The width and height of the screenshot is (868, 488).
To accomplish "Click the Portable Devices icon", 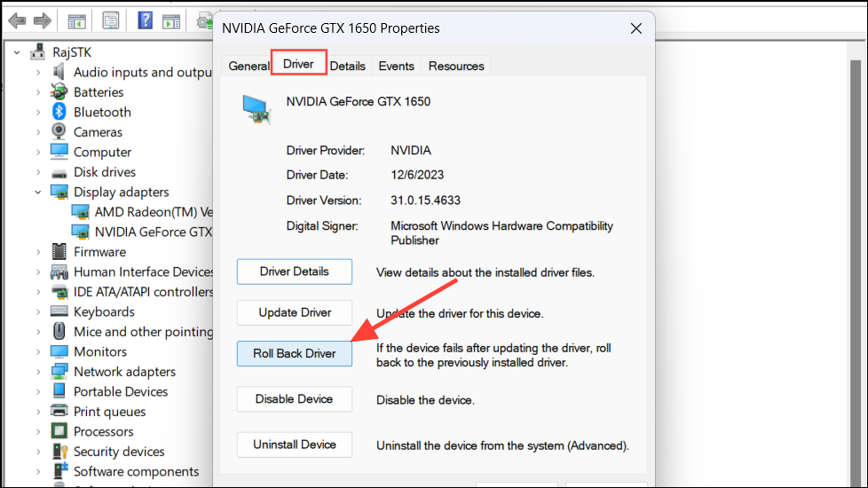I will (59, 391).
